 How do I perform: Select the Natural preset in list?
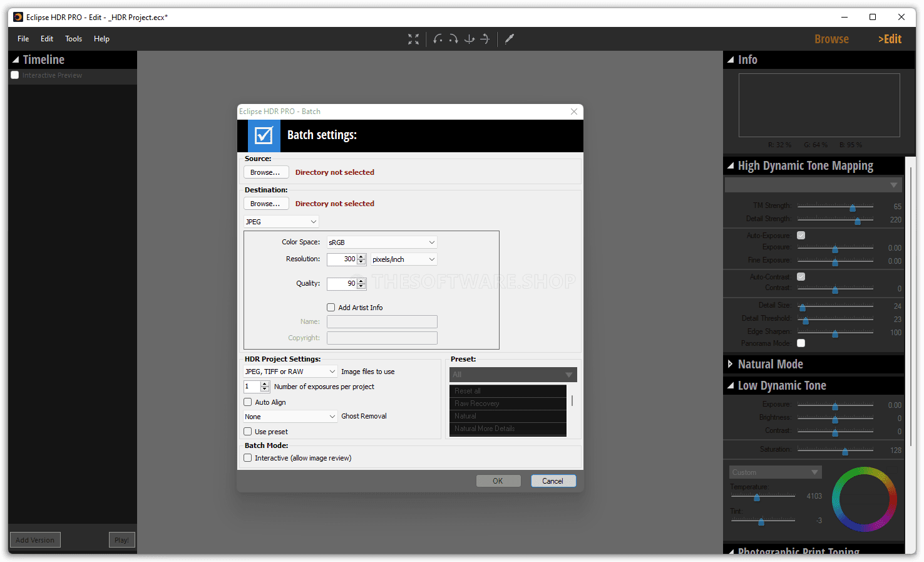pos(508,416)
